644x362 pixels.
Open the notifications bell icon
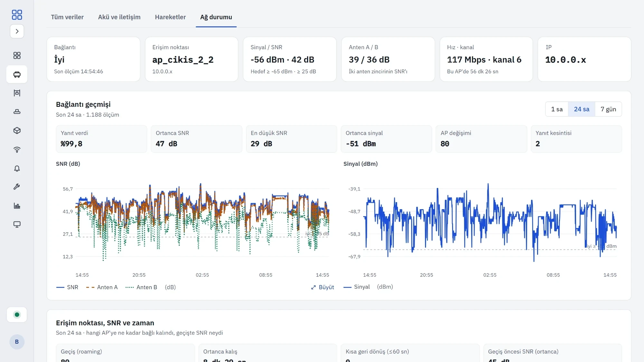click(x=17, y=168)
